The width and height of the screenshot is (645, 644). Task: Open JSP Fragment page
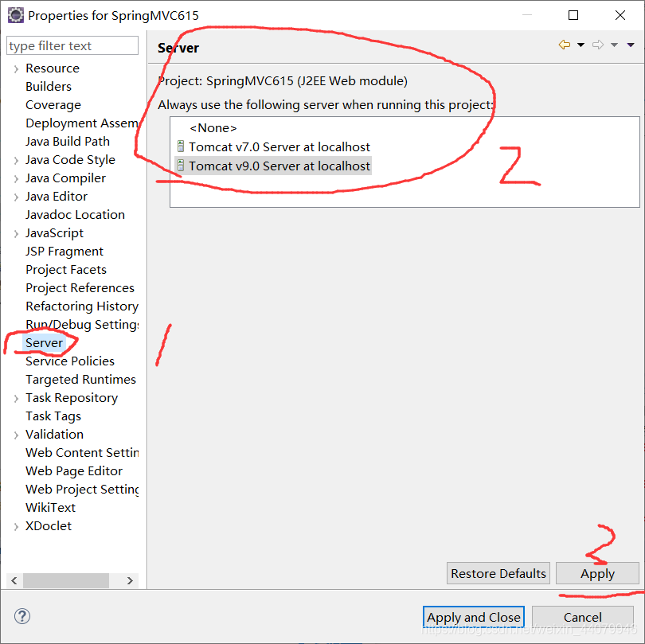click(64, 252)
